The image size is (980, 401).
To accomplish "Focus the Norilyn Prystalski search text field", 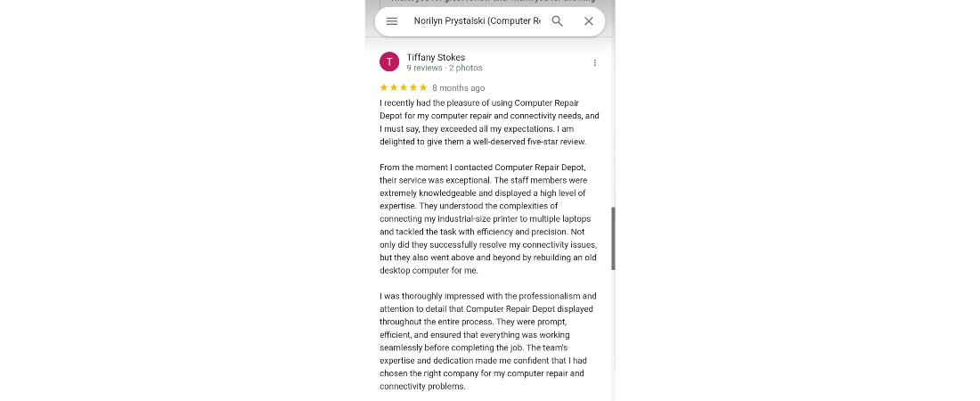I will (477, 21).
